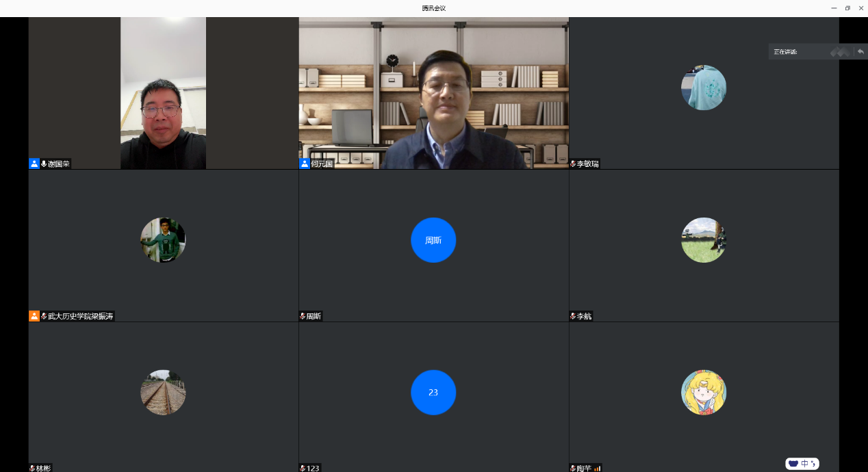This screenshot has height=472, width=868.
Task: Restore down the Tencent Meeting window
Action: 847,8
